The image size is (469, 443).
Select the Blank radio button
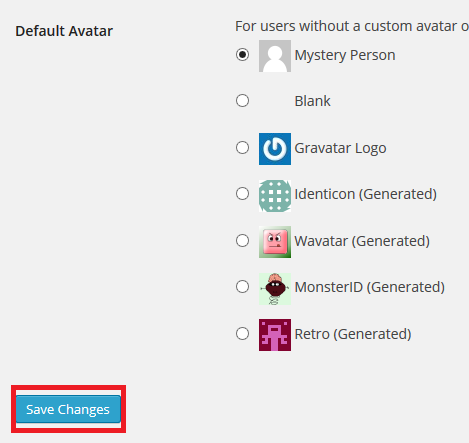242,100
